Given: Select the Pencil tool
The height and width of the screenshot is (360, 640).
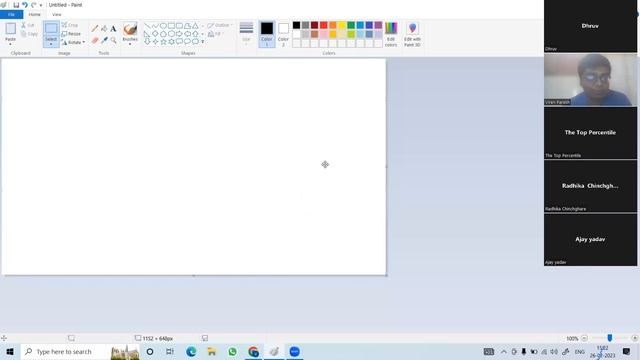Looking at the screenshot, I should pos(95,29).
